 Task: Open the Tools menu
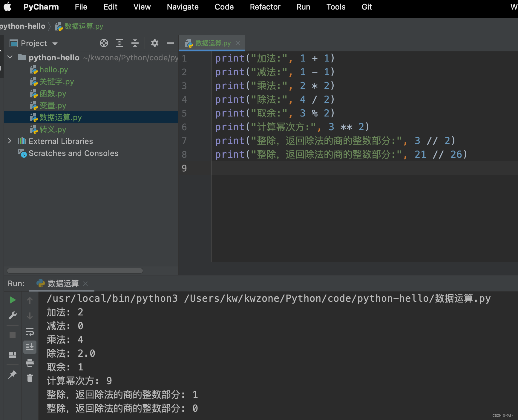[x=336, y=7]
